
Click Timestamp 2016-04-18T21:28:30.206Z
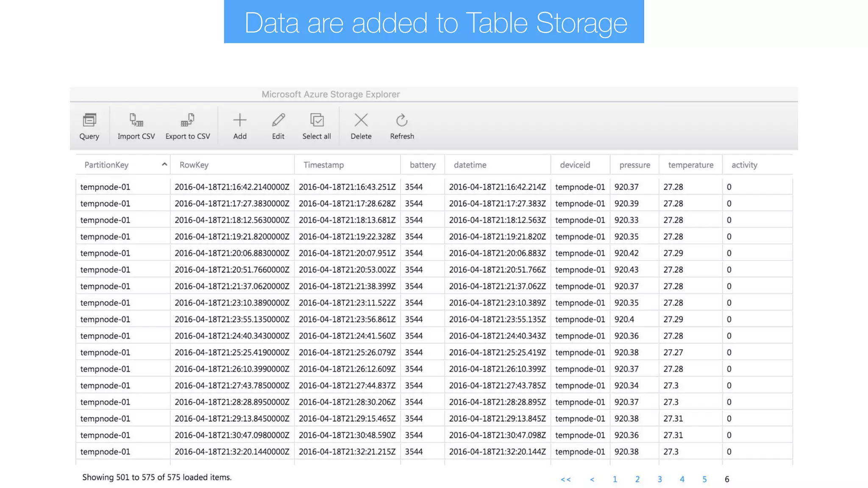(x=347, y=402)
